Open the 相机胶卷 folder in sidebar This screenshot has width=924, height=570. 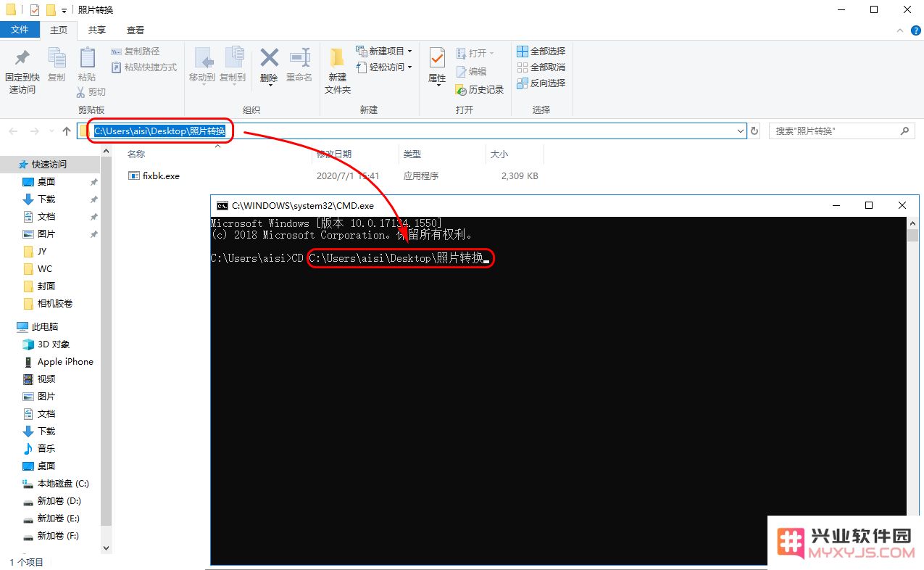click(55, 304)
